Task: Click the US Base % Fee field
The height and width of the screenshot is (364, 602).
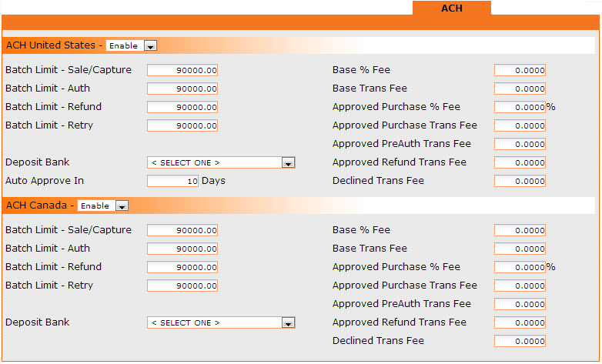Action: point(520,71)
